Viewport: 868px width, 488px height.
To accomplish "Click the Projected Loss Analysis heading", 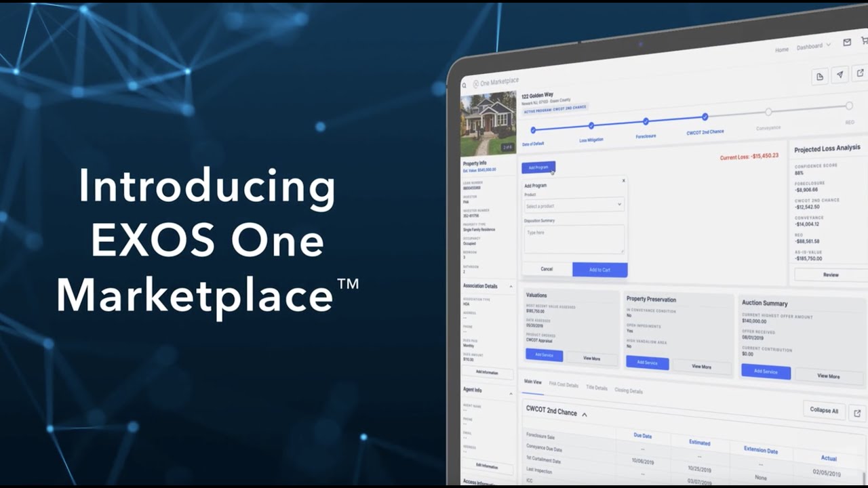I will click(827, 148).
